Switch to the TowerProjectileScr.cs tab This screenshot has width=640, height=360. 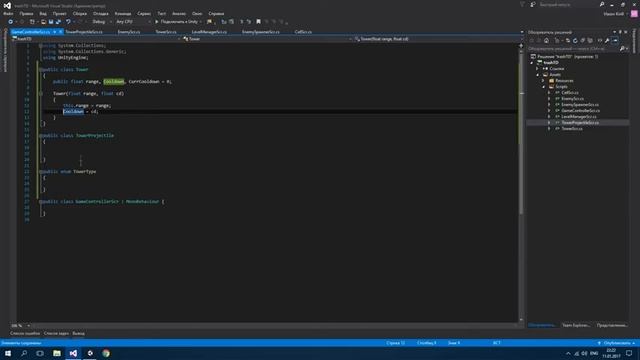click(84, 32)
